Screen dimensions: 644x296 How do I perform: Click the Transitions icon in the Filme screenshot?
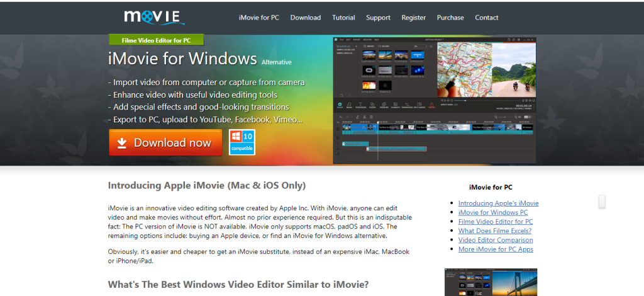pyautogui.click(x=407, y=106)
